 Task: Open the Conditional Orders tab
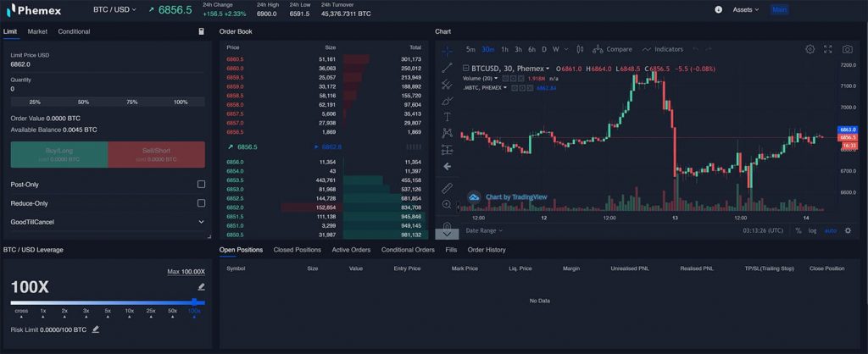tap(408, 250)
